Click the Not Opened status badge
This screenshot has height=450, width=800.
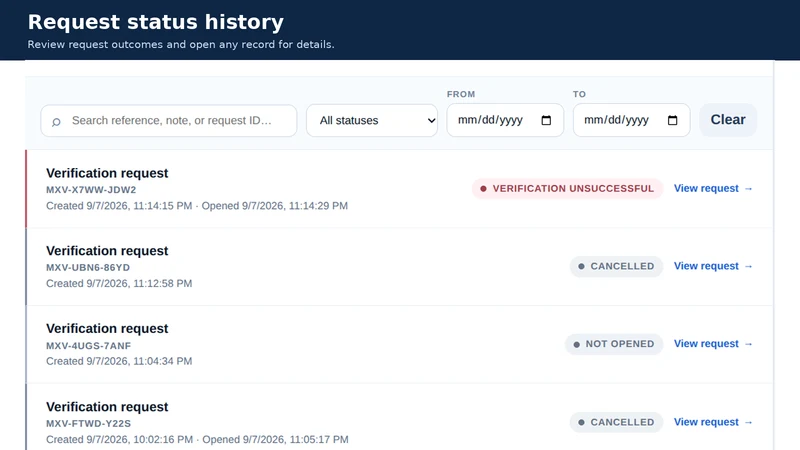(614, 344)
